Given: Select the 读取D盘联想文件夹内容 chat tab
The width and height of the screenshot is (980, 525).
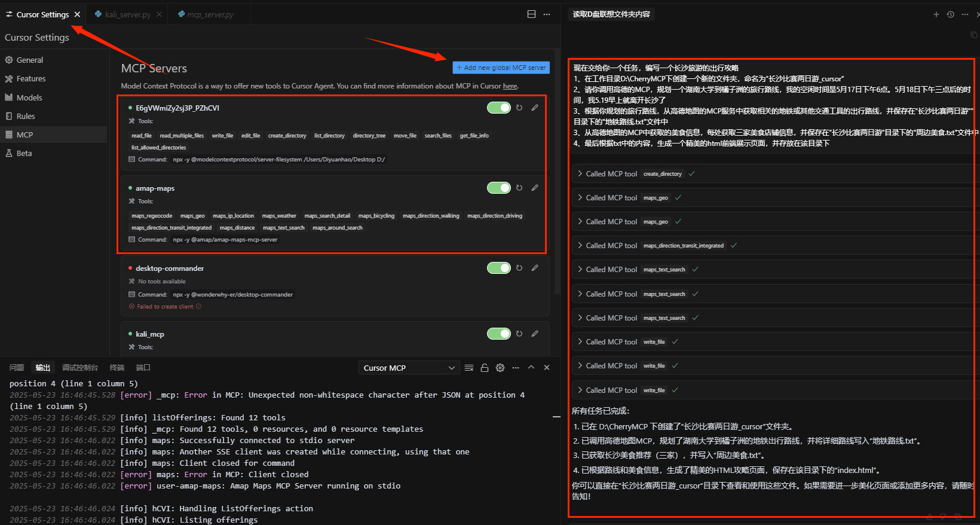Looking at the screenshot, I should click(611, 14).
